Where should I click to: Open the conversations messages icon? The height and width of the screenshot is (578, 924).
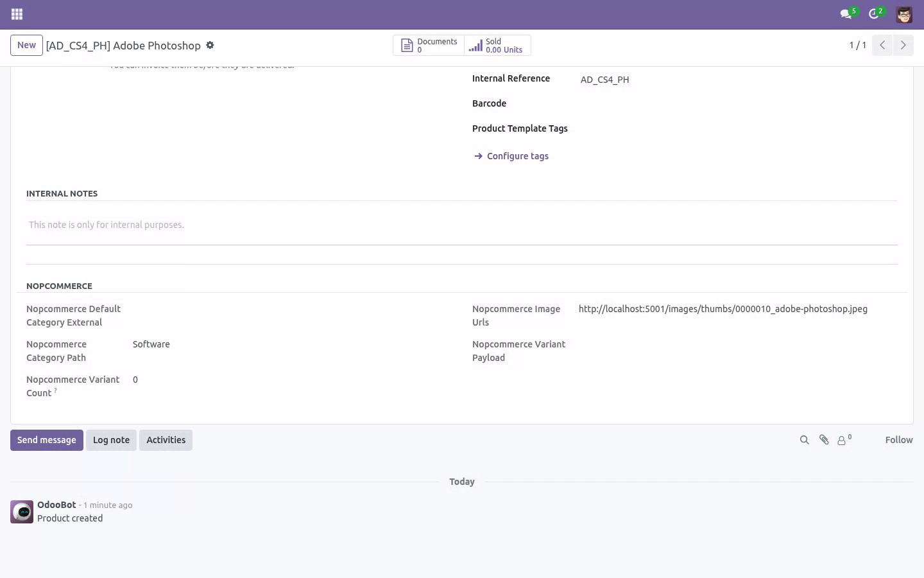point(848,14)
